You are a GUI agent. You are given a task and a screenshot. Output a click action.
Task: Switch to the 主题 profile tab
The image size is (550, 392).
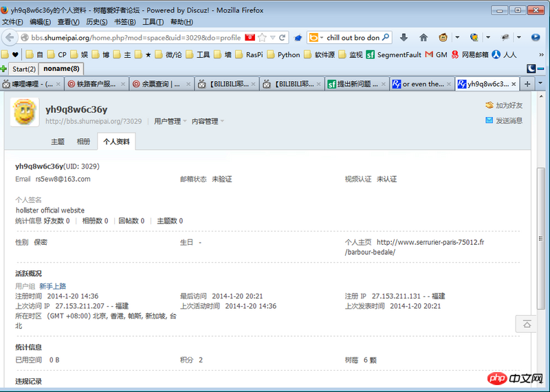pos(58,142)
